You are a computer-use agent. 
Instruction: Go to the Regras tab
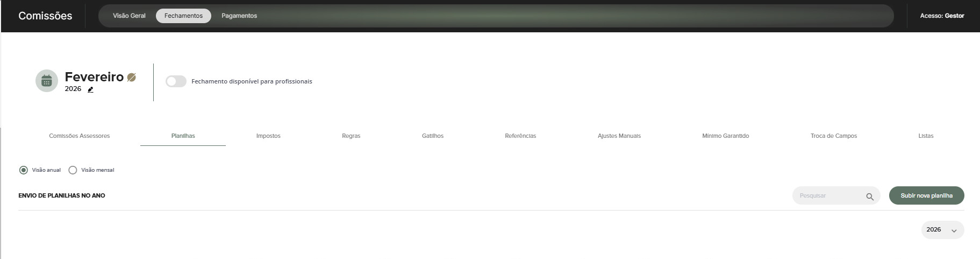[351, 136]
